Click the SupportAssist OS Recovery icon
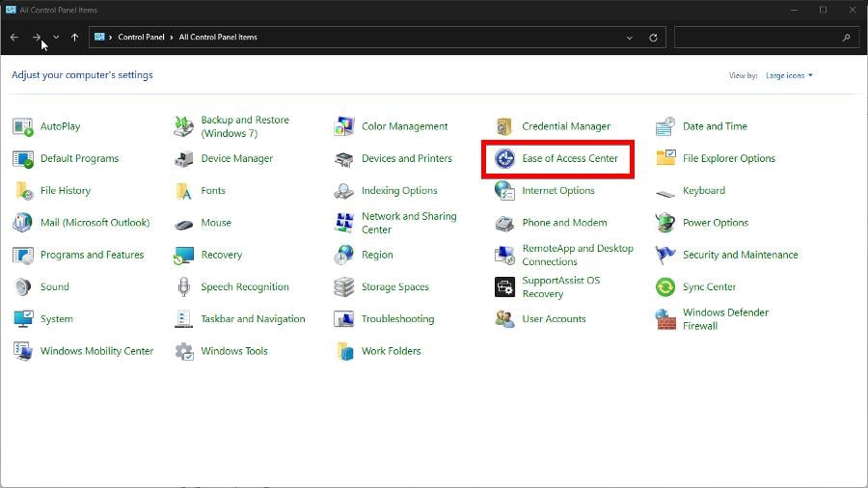Viewport: 868px width, 488px height. click(x=504, y=287)
